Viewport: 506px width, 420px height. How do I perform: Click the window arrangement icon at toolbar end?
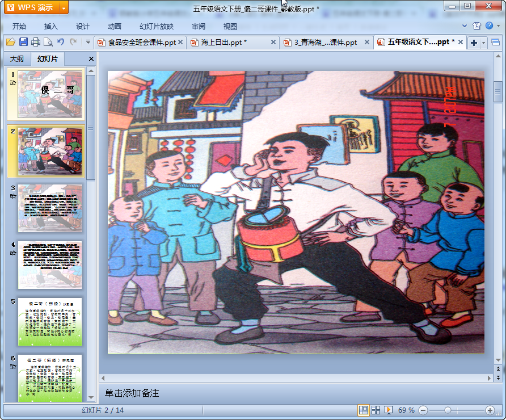tap(496, 43)
